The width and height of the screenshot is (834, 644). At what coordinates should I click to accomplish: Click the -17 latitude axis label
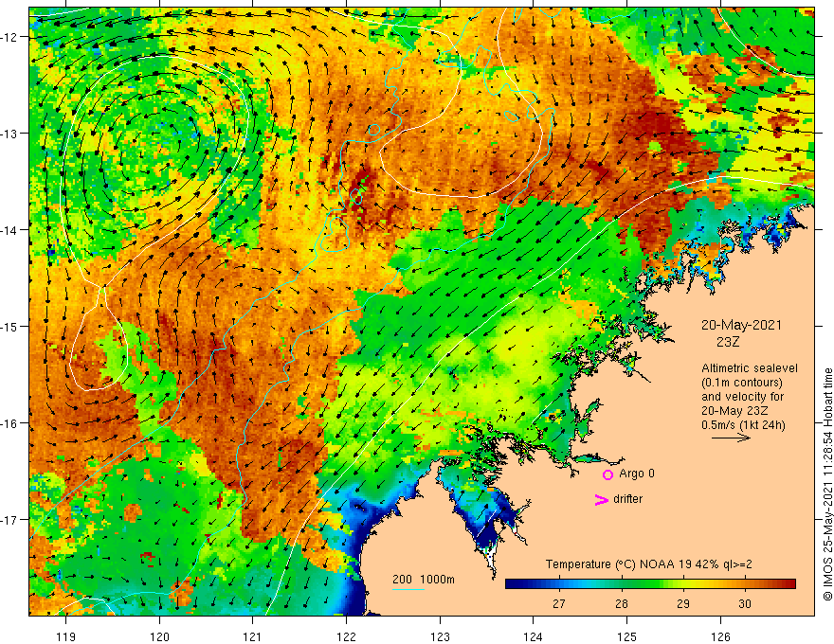pos(9,520)
